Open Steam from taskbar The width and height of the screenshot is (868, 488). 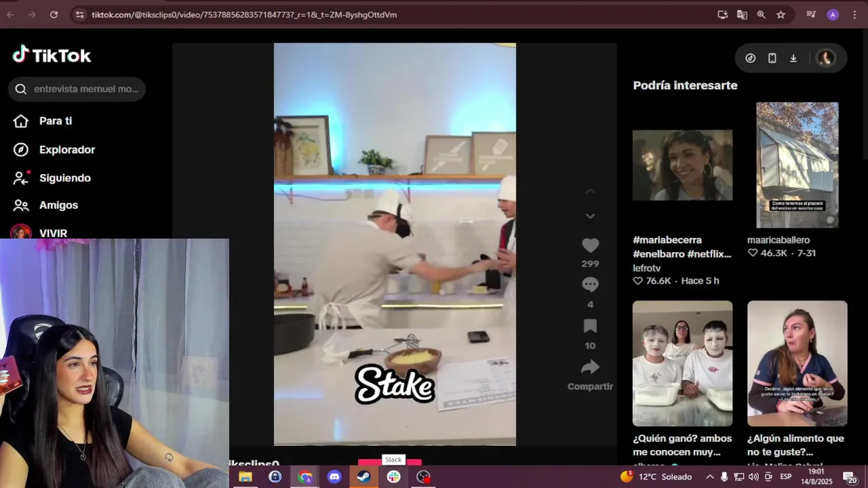[x=364, y=477]
